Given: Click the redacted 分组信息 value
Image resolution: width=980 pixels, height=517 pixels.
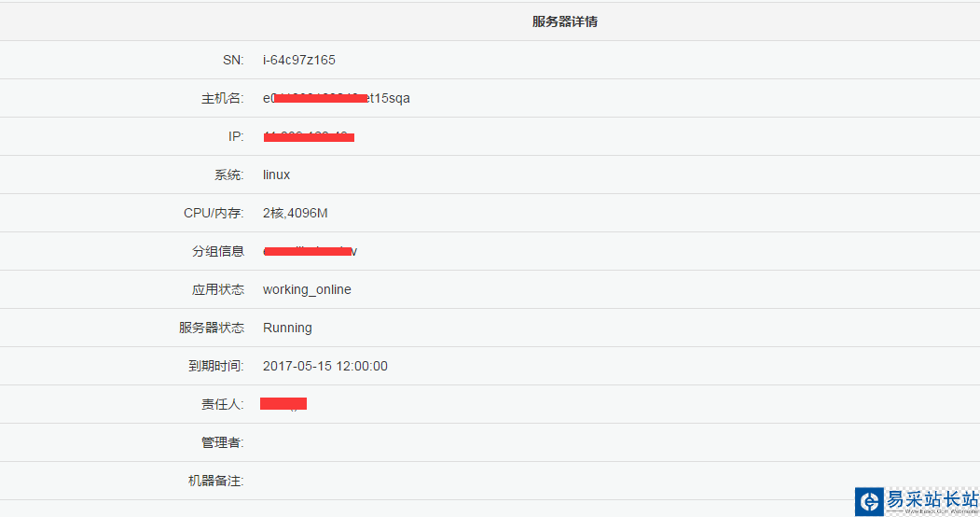Looking at the screenshot, I should (x=311, y=251).
